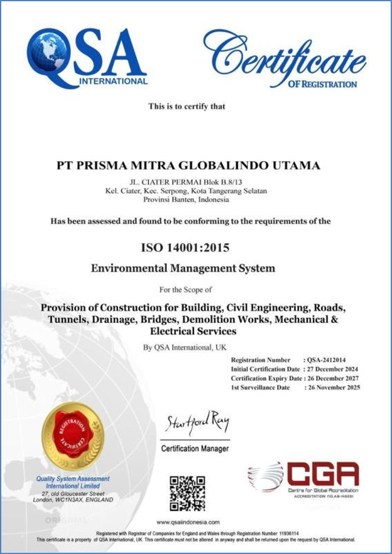Image resolution: width=392 pixels, height=554 pixels.
Task: Click the CGA accreditation logo
Action: tap(304, 479)
